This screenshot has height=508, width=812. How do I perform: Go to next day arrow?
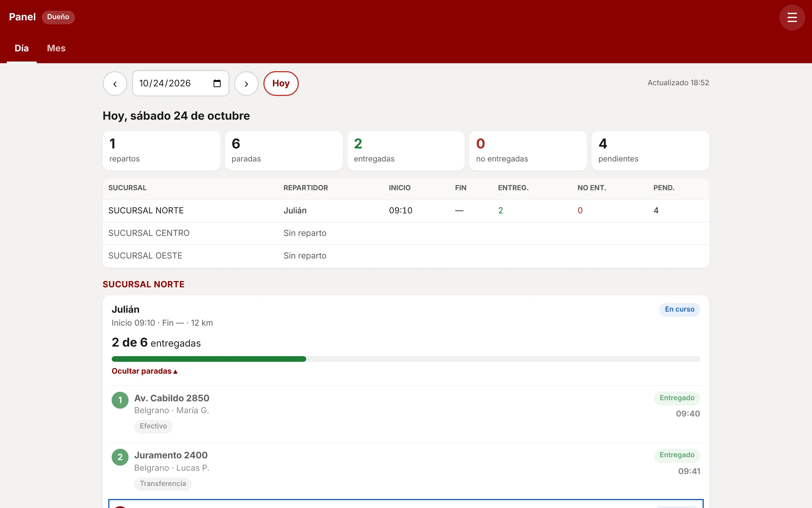246,84
